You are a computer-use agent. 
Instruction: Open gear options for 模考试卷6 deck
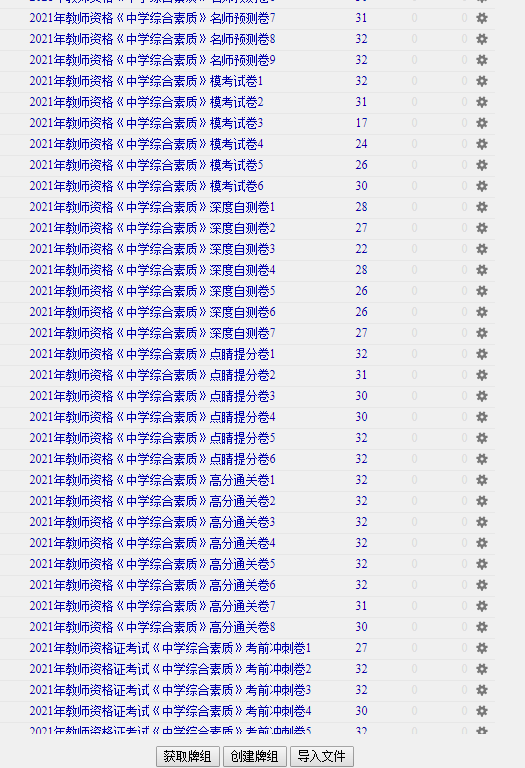pyautogui.click(x=482, y=186)
